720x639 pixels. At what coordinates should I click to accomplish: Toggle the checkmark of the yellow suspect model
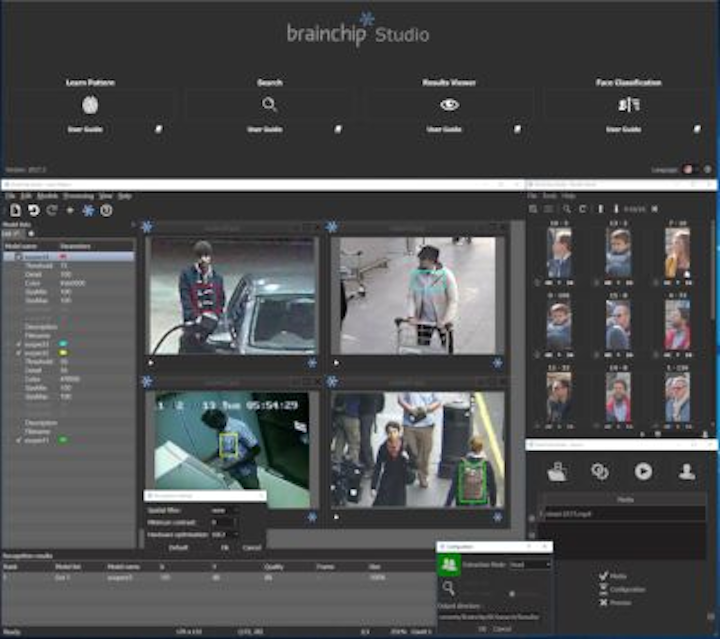(19, 353)
